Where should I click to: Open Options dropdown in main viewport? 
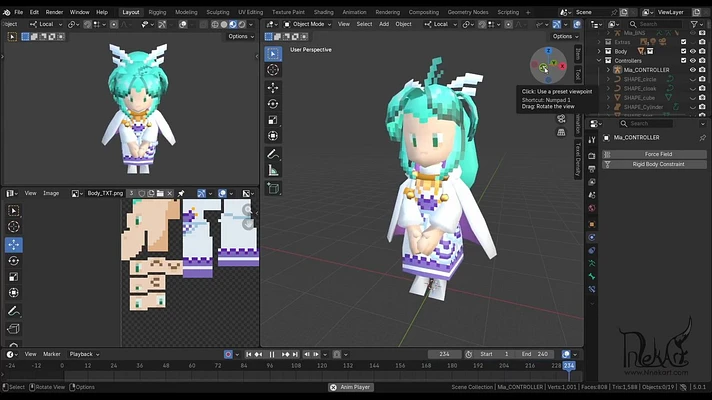tap(565, 36)
